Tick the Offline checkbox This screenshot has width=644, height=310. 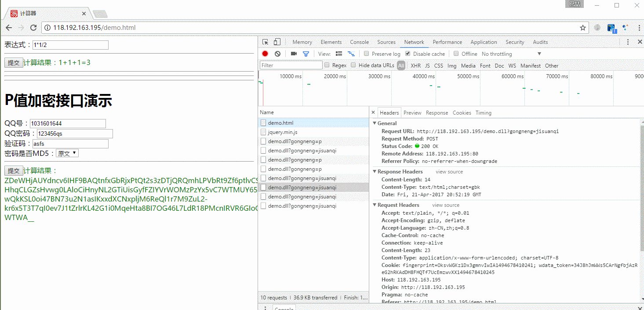pyautogui.click(x=456, y=54)
